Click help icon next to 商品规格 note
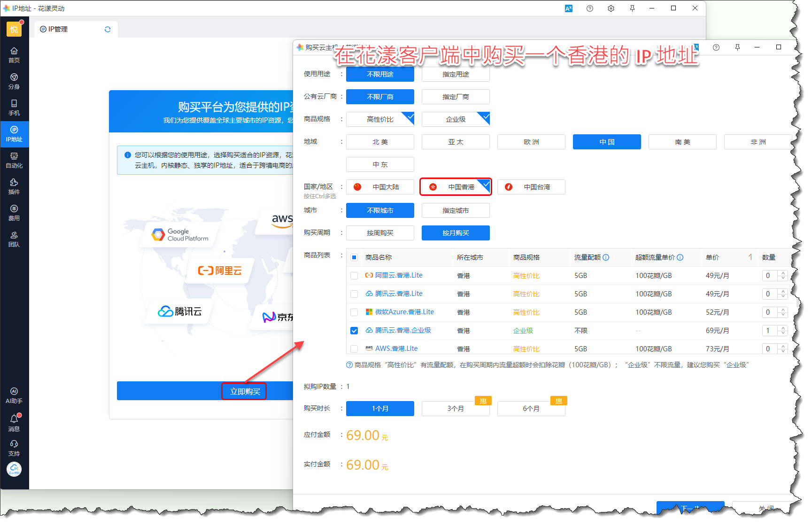 [349, 365]
